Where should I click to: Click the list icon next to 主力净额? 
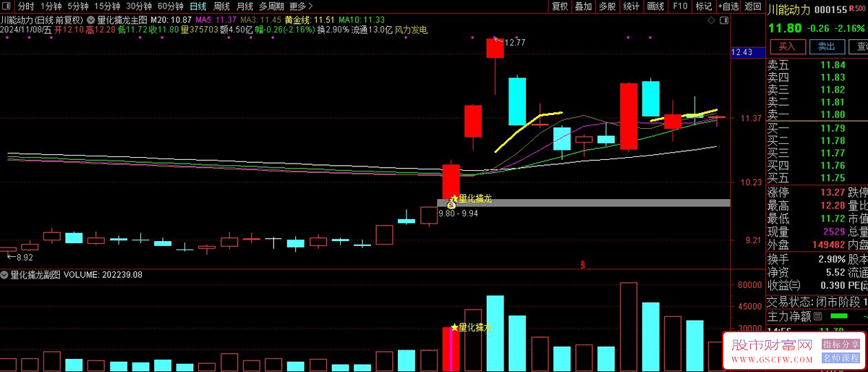(818, 316)
